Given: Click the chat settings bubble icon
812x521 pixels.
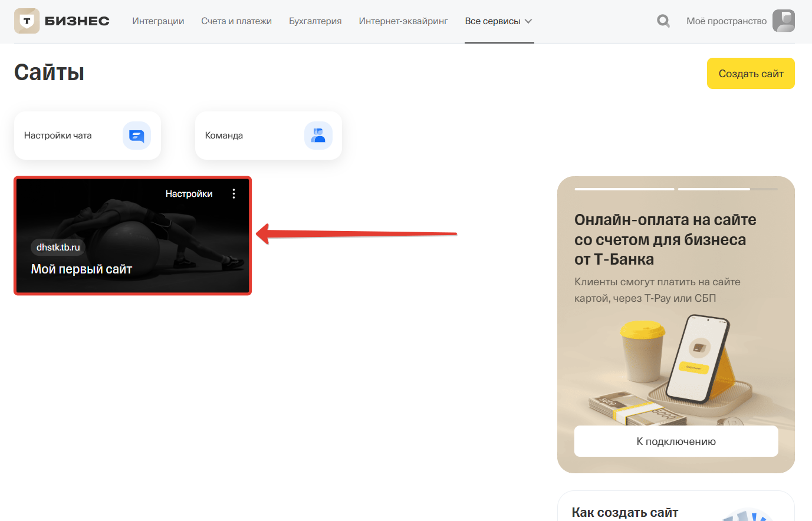Looking at the screenshot, I should pos(137,136).
